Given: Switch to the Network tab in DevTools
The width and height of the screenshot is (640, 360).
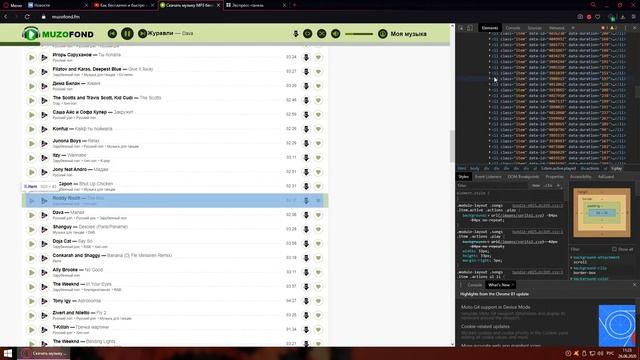Looking at the screenshot, I should click(x=556, y=28).
